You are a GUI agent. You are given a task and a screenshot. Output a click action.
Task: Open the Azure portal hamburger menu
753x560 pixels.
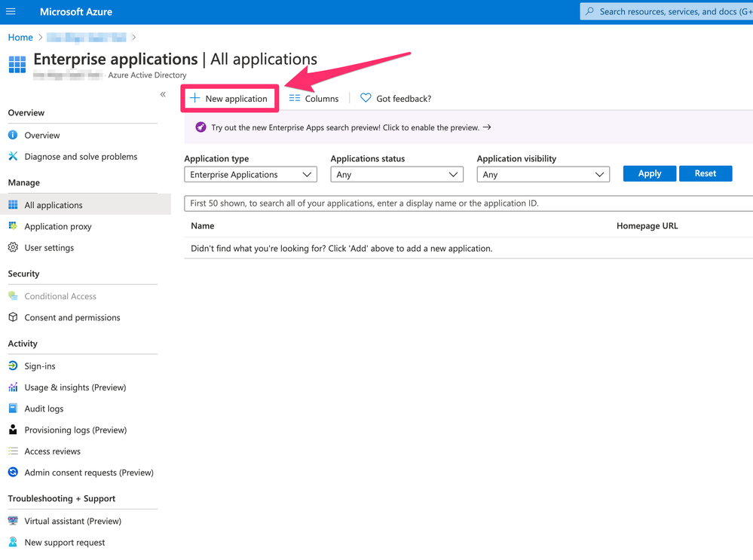[x=11, y=11]
